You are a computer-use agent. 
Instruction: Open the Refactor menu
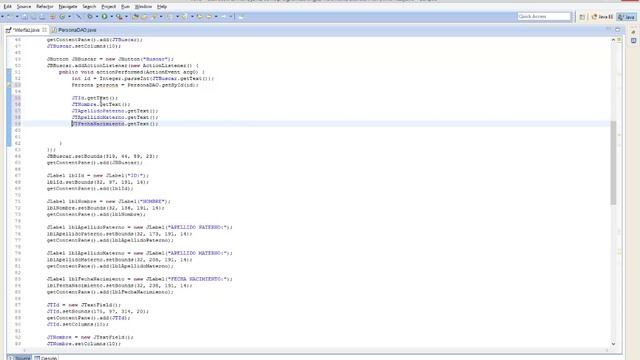point(44,7)
